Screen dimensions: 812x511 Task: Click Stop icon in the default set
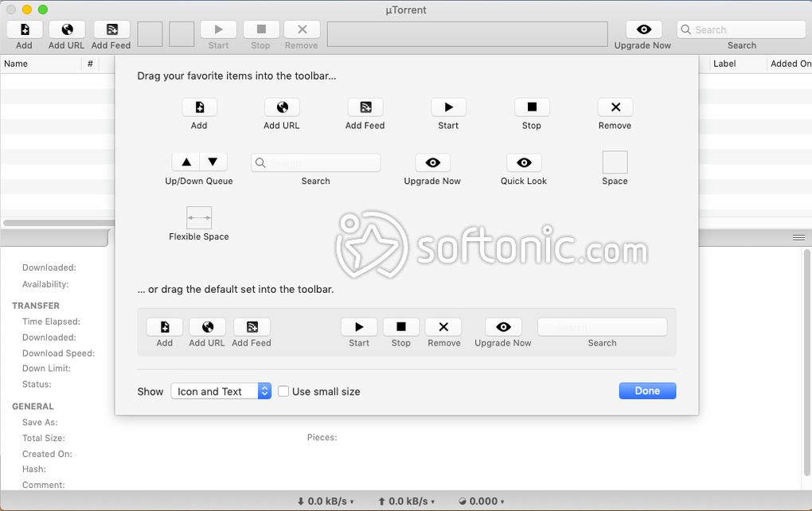(x=400, y=326)
